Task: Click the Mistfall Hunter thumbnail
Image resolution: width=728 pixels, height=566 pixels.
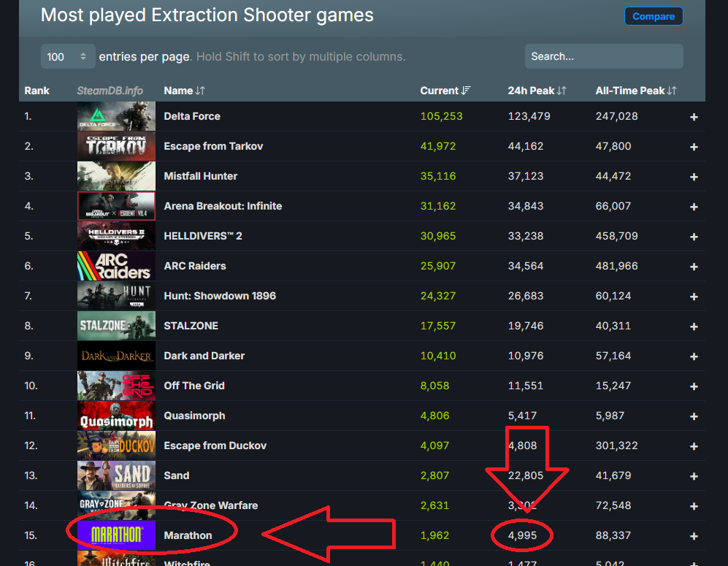Action: click(x=116, y=176)
